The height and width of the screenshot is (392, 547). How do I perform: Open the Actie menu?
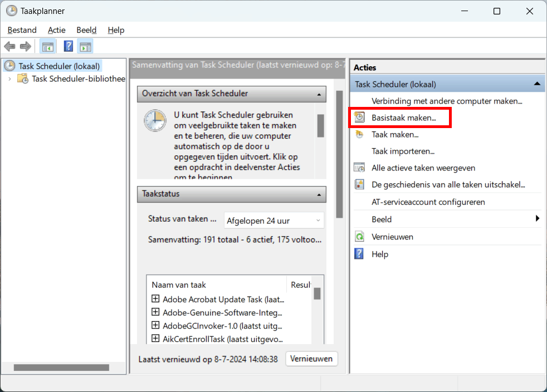click(x=56, y=30)
